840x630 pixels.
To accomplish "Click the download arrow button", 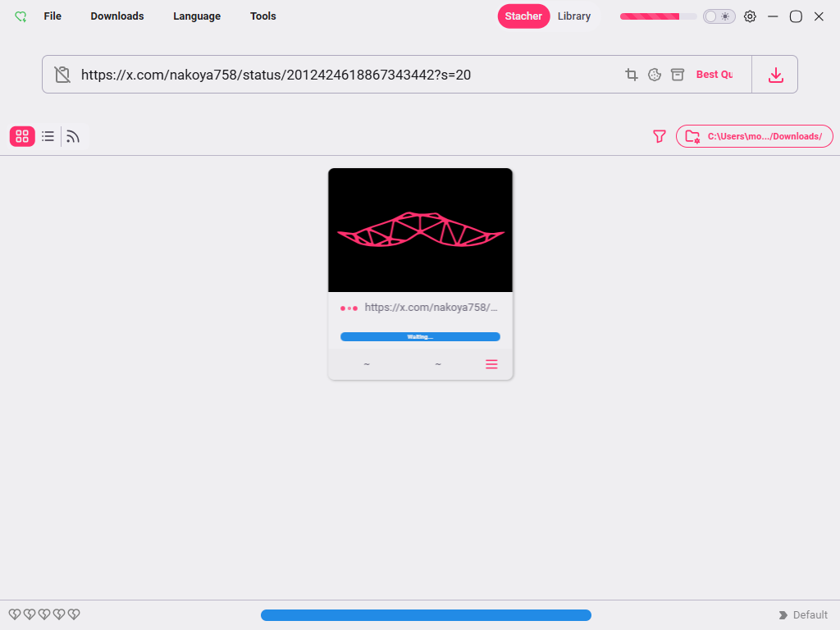I will click(775, 75).
